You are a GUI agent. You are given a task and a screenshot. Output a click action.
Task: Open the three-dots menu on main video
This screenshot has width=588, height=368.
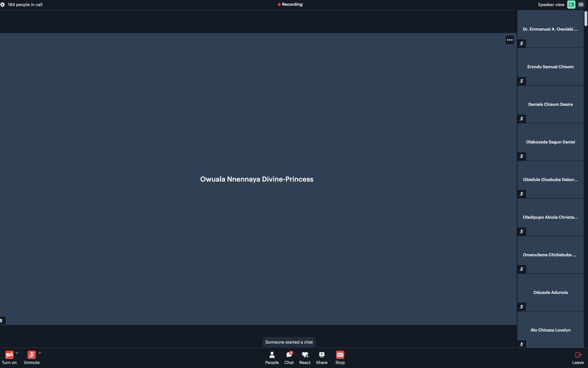point(510,40)
